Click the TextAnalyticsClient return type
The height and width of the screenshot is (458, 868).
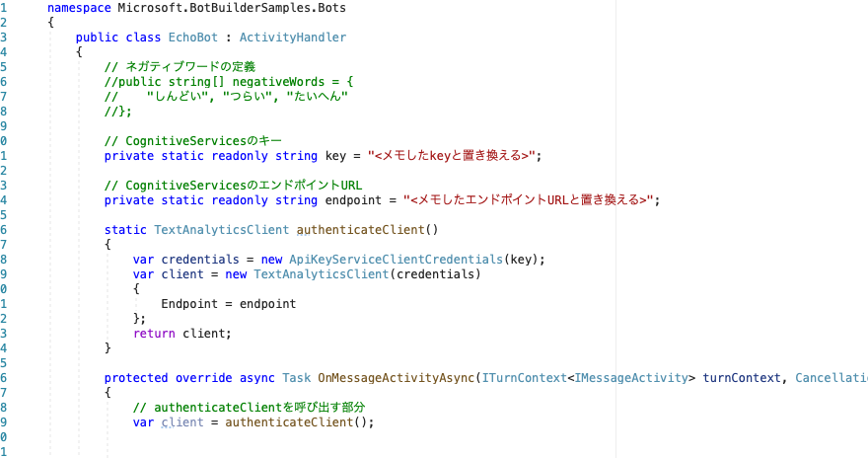pos(221,230)
